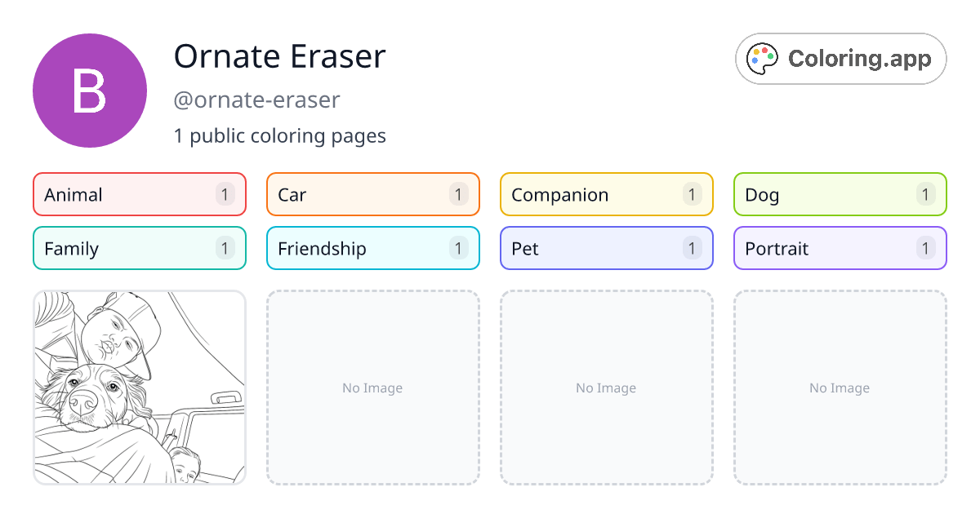The width and height of the screenshot is (980, 514).
Task: Click the 1 public coloring pages text
Action: click(279, 135)
